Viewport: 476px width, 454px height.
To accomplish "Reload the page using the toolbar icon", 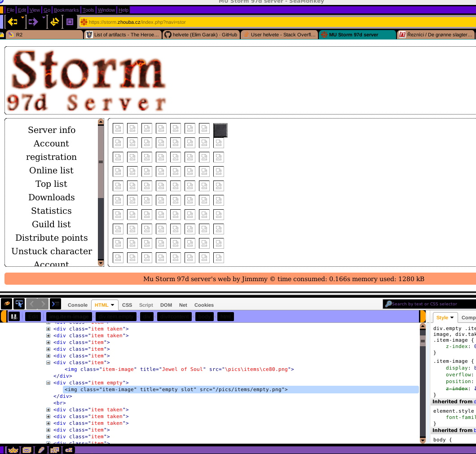I will [x=55, y=22].
